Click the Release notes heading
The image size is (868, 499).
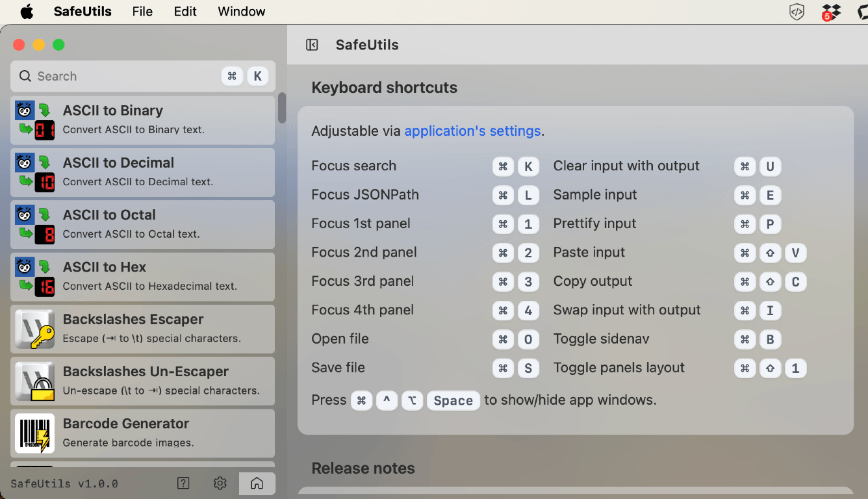coord(363,468)
